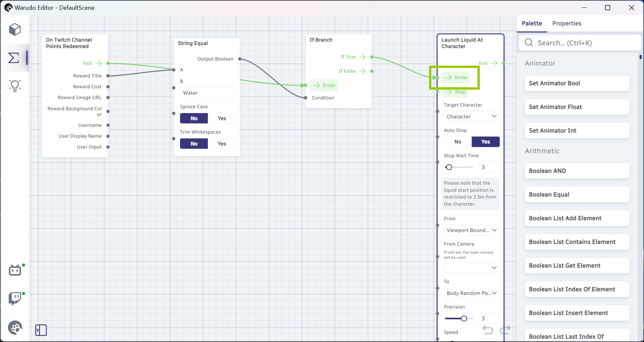Open the Assets cube icon in sidebar
Viewport: 644px width, 342px height.
coord(15,30)
